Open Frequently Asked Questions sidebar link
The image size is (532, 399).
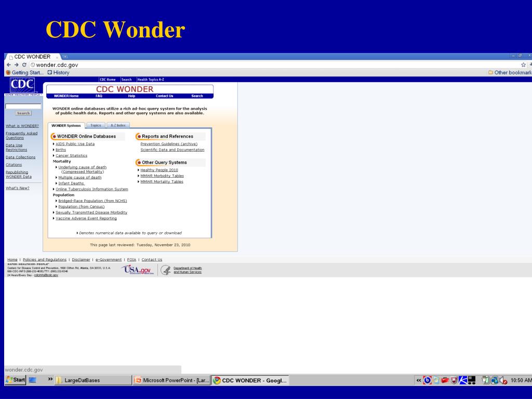[x=21, y=136]
